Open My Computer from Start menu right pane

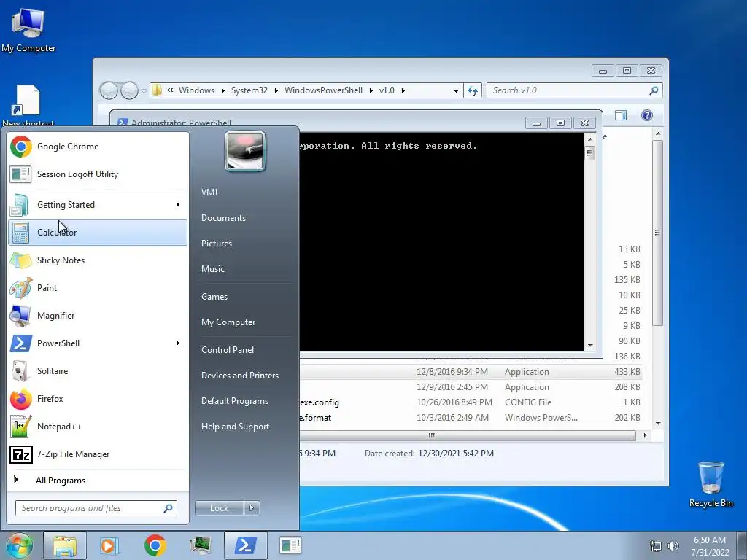click(x=228, y=322)
